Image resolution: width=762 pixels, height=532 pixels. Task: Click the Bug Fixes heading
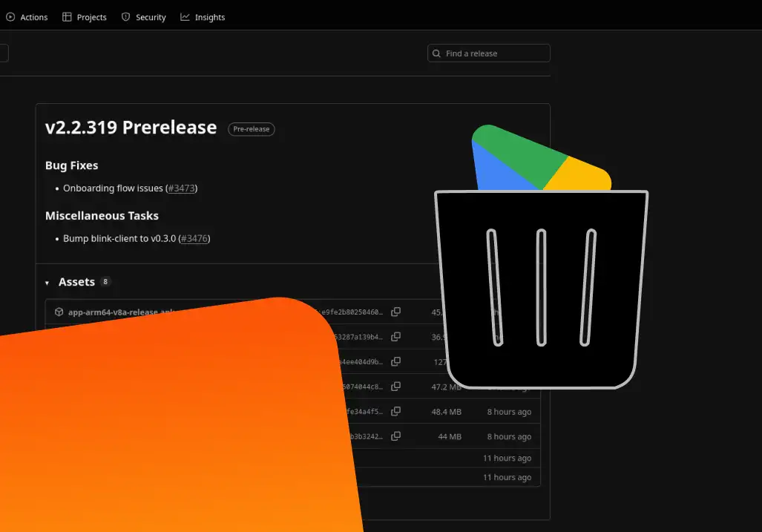click(71, 165)
